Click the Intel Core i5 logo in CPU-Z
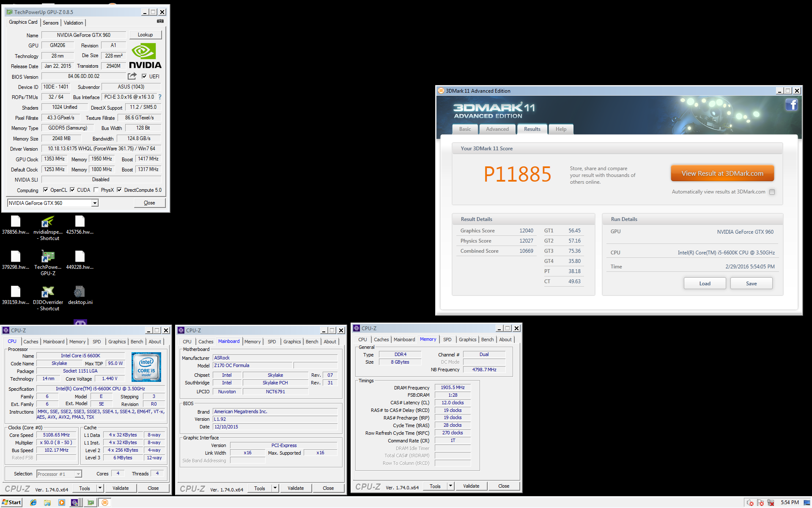Screen dimensions: 812x508 pos(146,367)
